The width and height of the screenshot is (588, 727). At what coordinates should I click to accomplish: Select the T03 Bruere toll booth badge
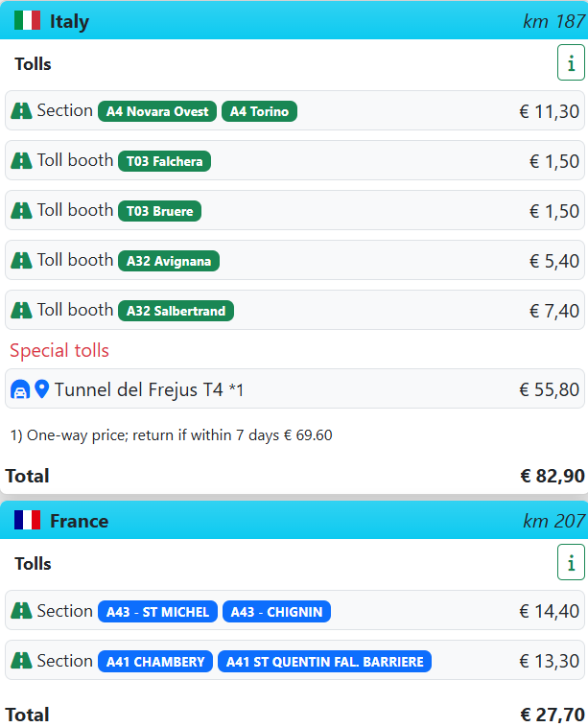click(x=159, y=211)
